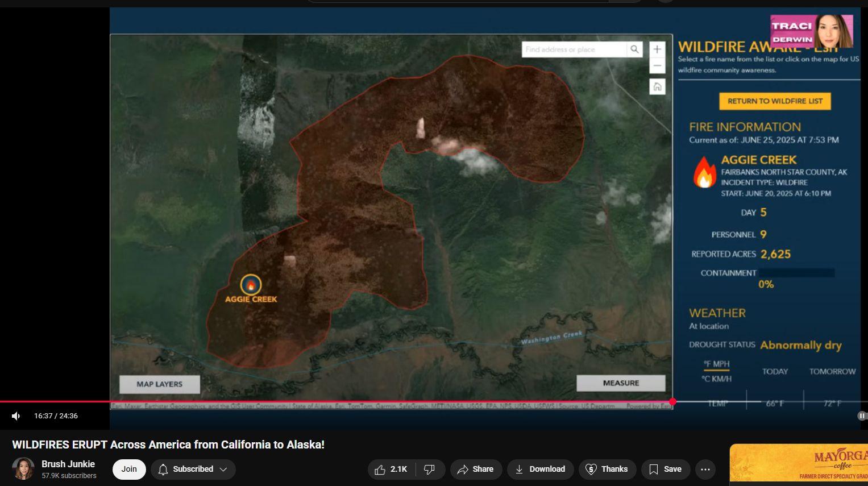Click the Find address or place field
This screenshot has width=868, height=486.
point(574,49)
